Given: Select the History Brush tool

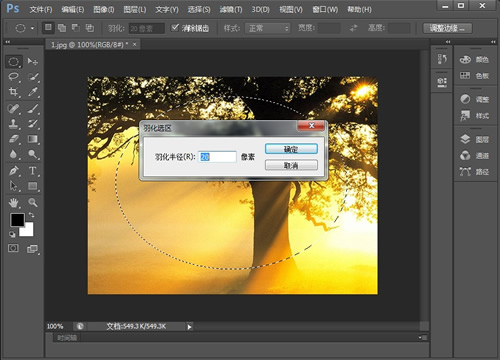Looking at the screenshot, I should pyautogui.click(x=33, y=124).
